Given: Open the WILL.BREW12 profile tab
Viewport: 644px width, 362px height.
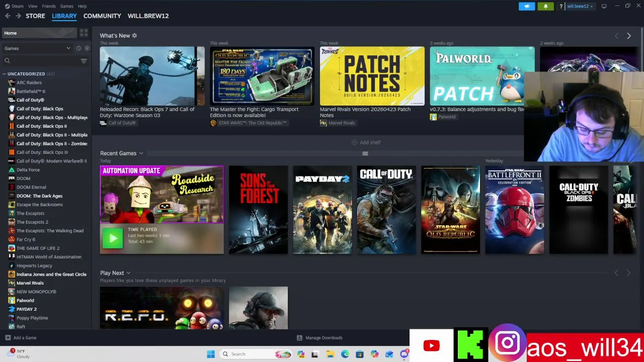Looking at the screenshot, I should (x=148, y=16).
